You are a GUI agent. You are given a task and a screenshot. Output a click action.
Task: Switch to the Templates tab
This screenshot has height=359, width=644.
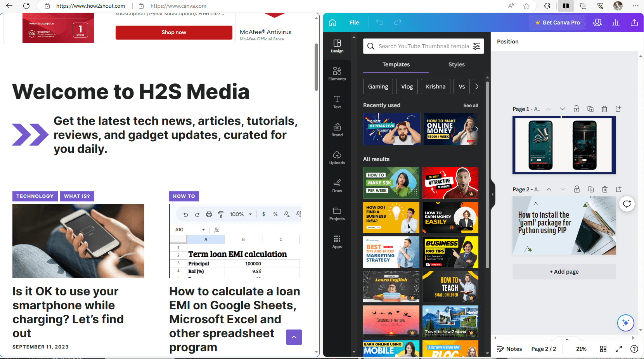[396, 64]
